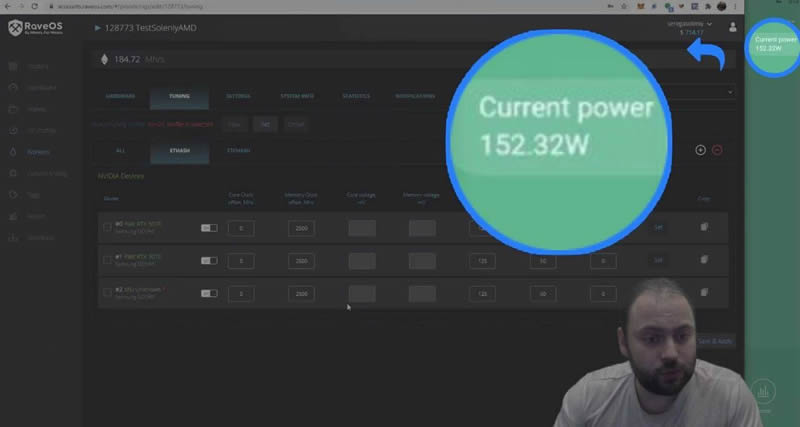Copy settings from GPU #0 row

coord(704,227)
